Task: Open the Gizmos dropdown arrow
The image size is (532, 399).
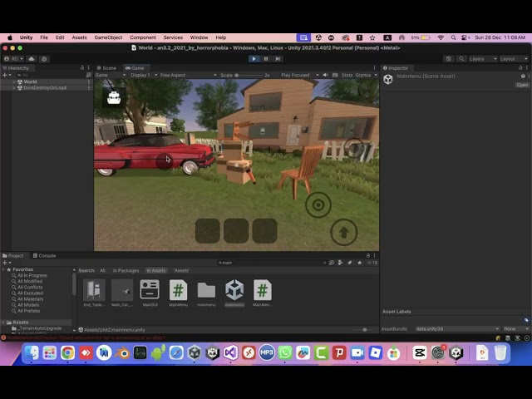Action: click(376, 75)
